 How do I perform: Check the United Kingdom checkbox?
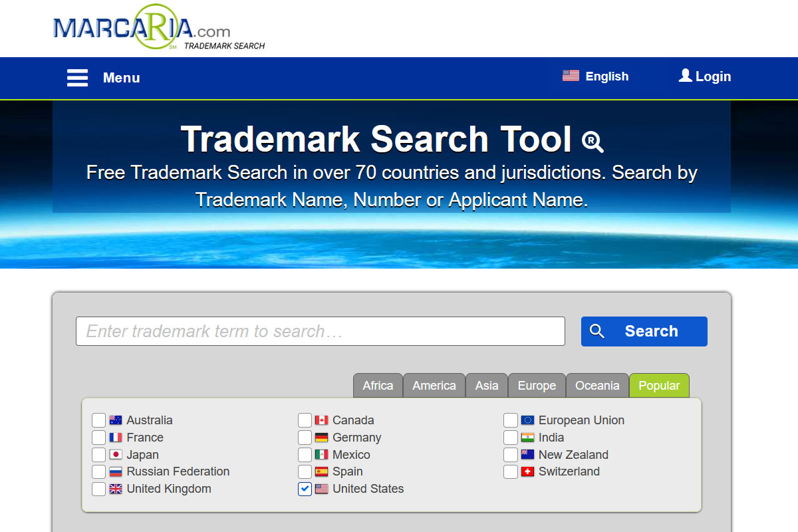coord(98,489)
